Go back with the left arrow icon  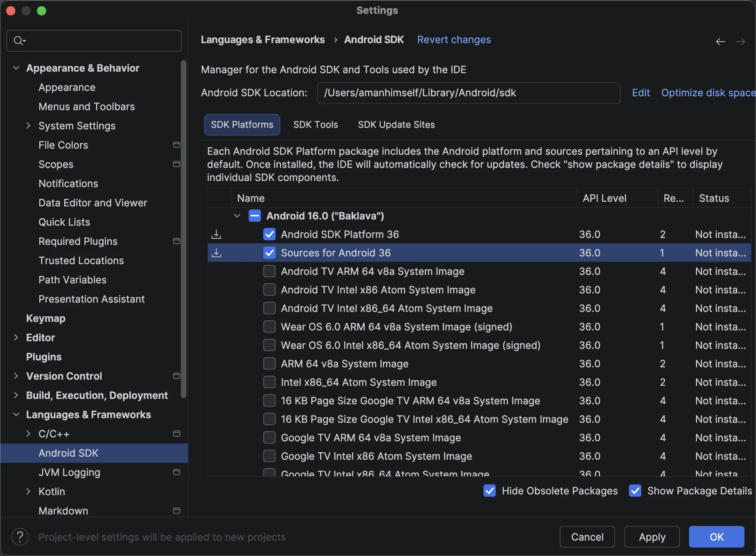tap(721, 41)
